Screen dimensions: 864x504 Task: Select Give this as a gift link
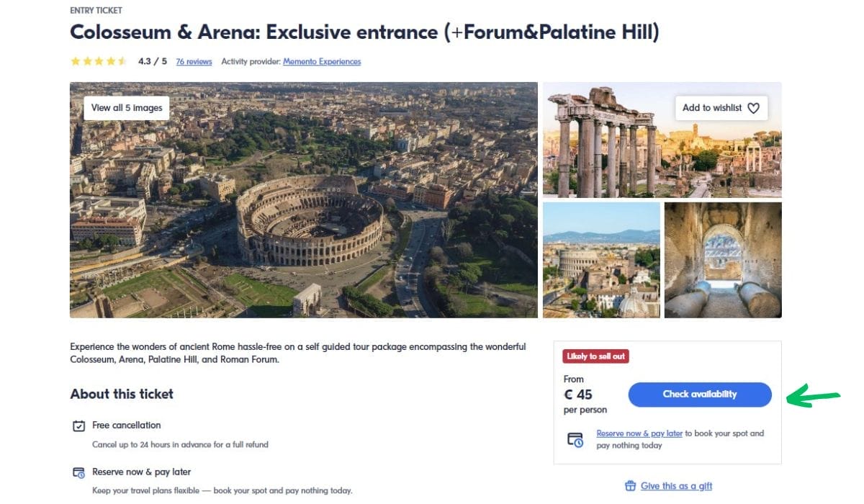676,486
